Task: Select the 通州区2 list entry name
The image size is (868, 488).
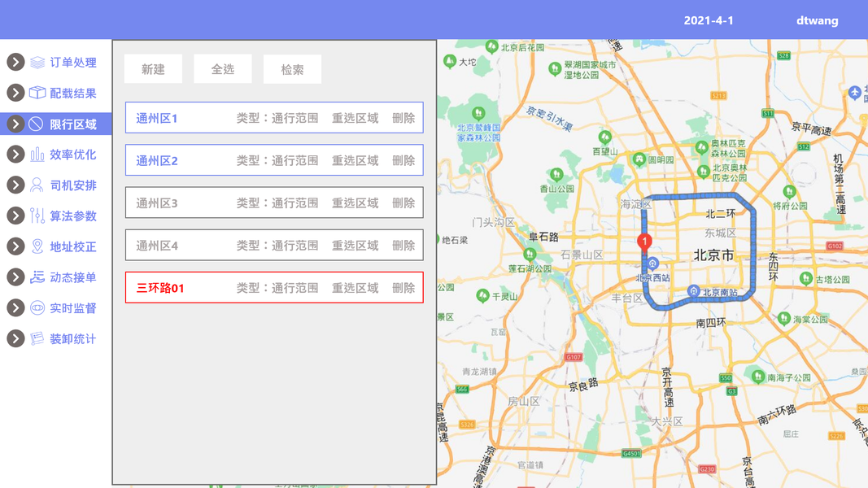Action: [x=157, y=161]
